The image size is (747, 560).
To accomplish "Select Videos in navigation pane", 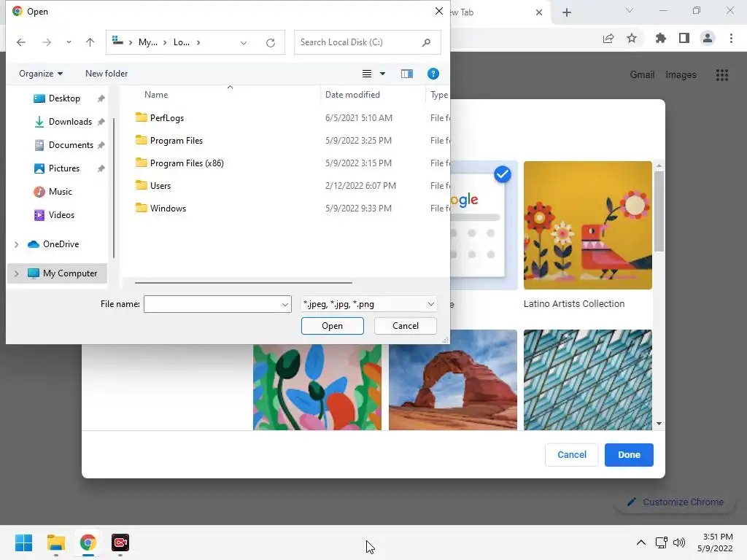I will pyautogui.click(x=61, y=215).
